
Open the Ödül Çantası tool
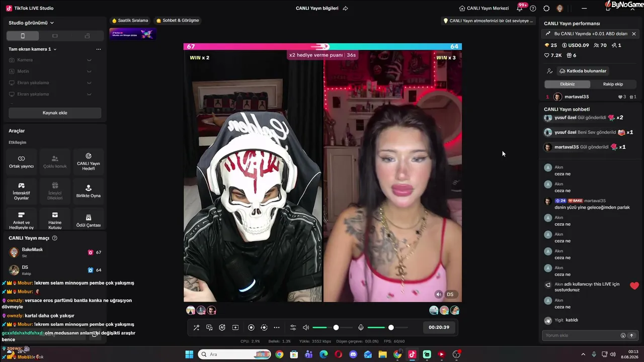[89, 220]
